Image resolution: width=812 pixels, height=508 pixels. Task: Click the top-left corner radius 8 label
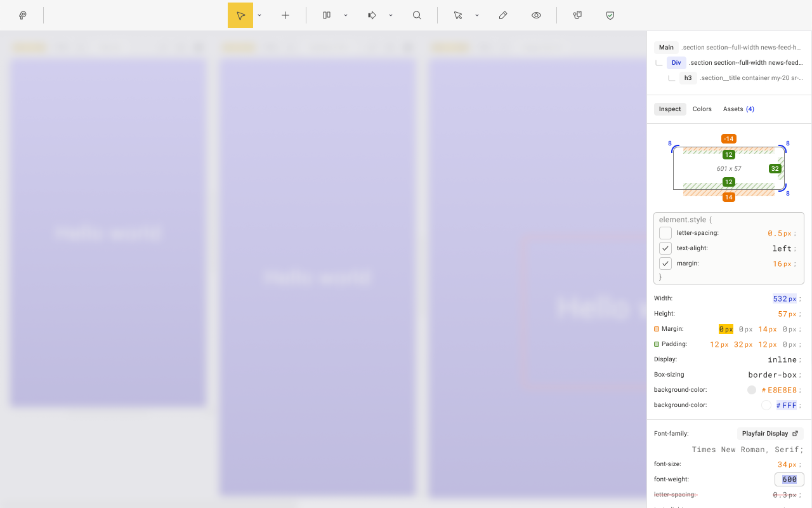[670, 144]
